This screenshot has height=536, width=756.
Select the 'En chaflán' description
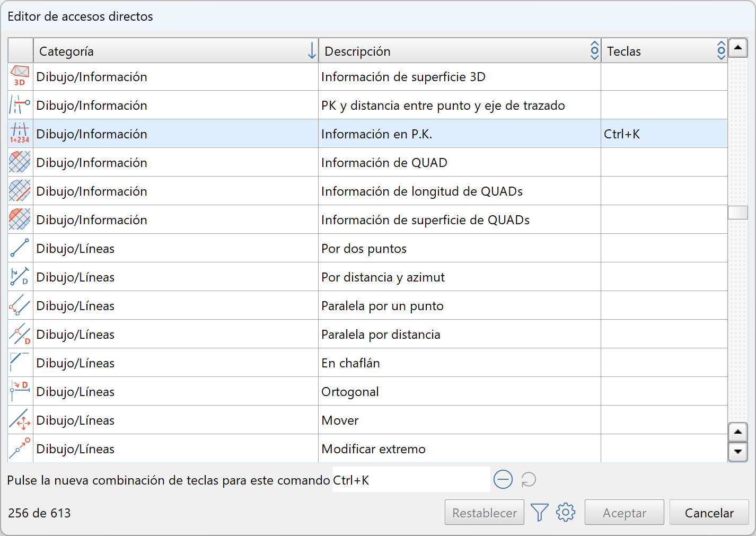(x=351, y=363)
